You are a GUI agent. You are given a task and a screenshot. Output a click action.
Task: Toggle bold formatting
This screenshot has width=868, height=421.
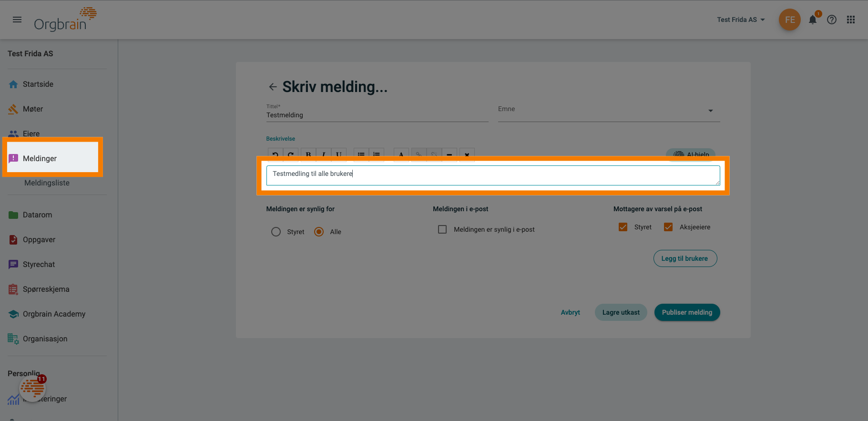[x=308, y=155]
